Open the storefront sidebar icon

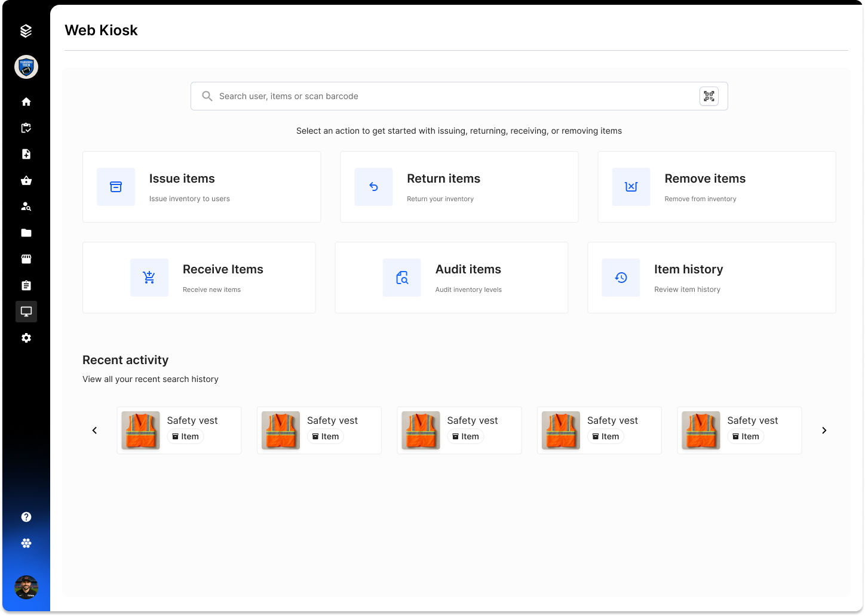coord(26,259)
